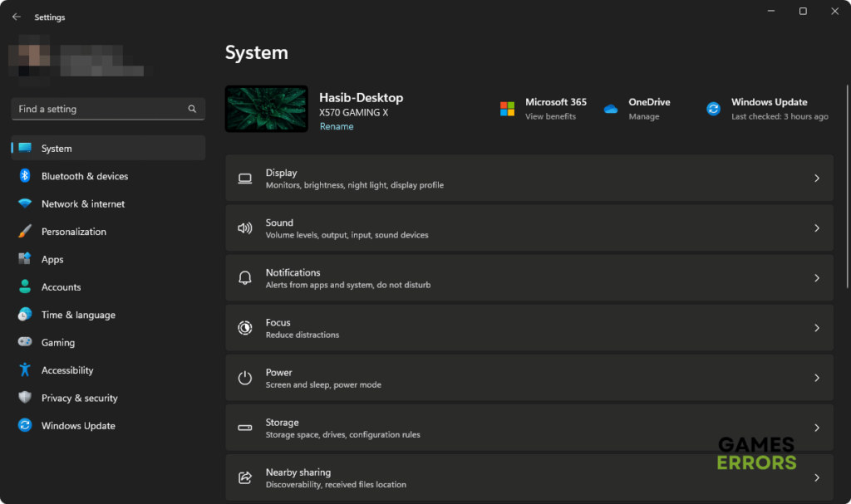Click the OneDrive cloud icon
This screenshot has height=504, width=851.
point(612,109)
